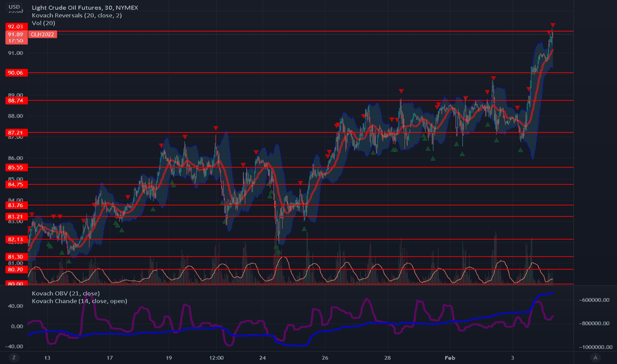Click the 0.00 Chande scale value

point(17,326)
